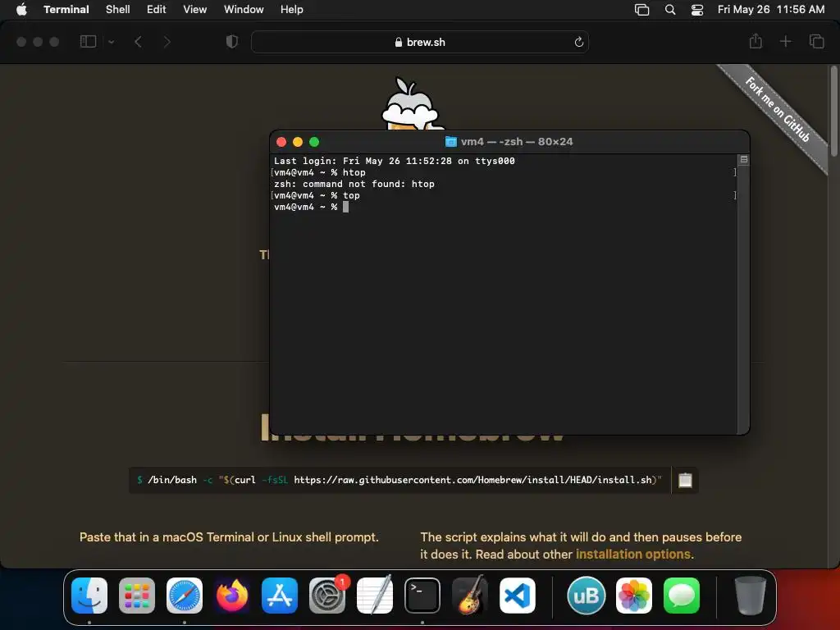Click the brew.sh address bar
The image size is (840, 630).
(x=420, y=42)
